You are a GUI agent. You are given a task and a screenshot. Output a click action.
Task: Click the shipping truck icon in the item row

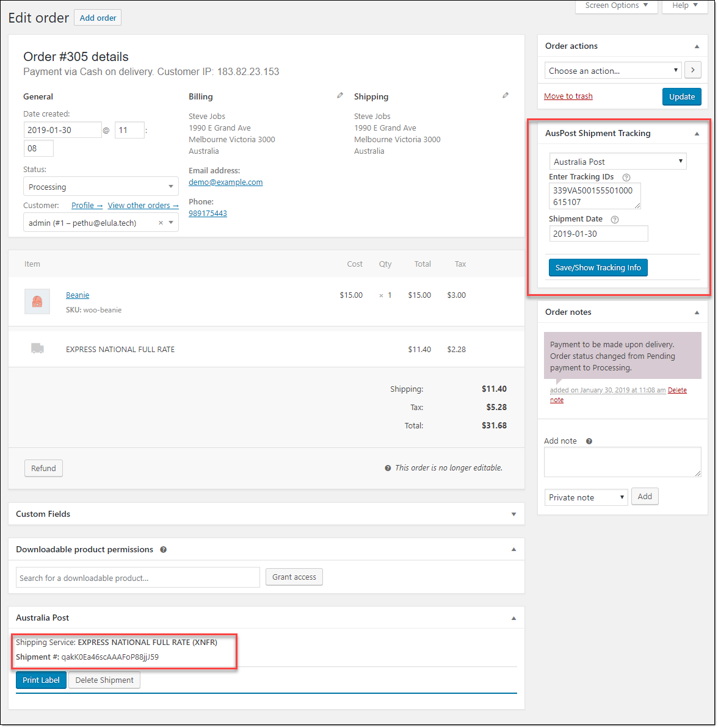[37, 348]
